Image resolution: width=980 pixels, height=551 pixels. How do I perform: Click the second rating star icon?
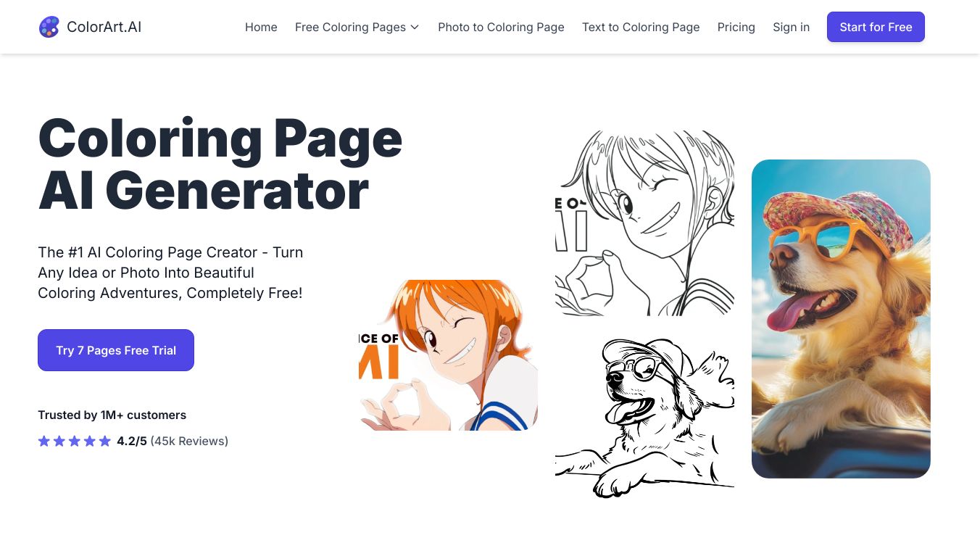[59, 441]
